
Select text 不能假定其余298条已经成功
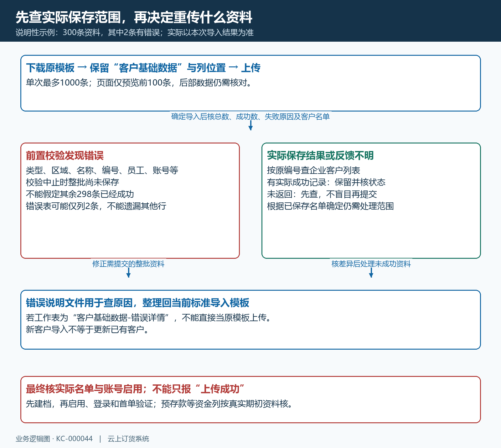80,194
